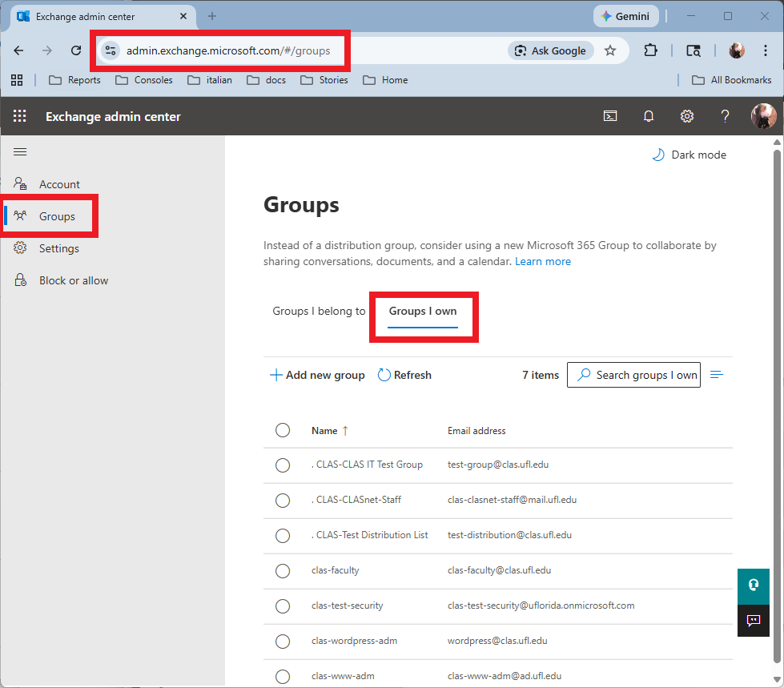This screenshot has width=784, height=688.
Task: Open the Consoles bookmark folder
Action: (144, 80)
